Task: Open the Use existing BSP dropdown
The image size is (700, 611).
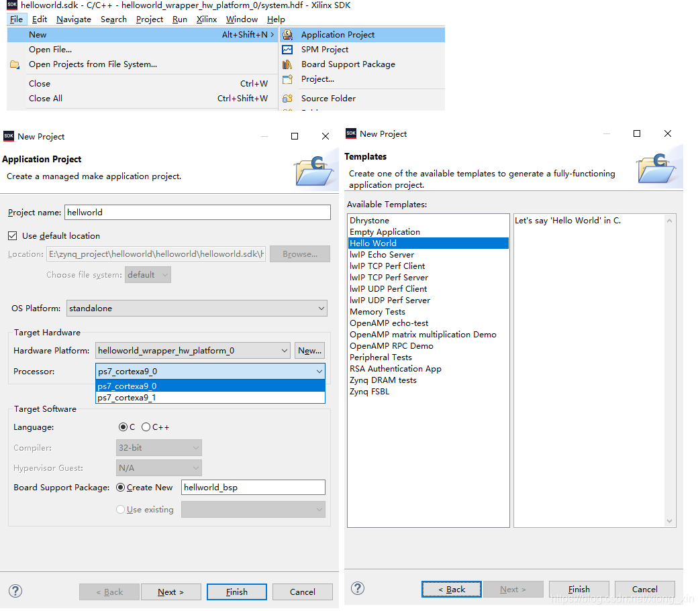Action: 253,509
